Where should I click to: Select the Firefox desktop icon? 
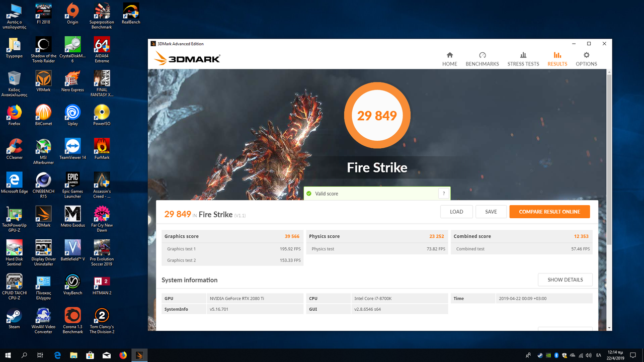click(14, 115)
